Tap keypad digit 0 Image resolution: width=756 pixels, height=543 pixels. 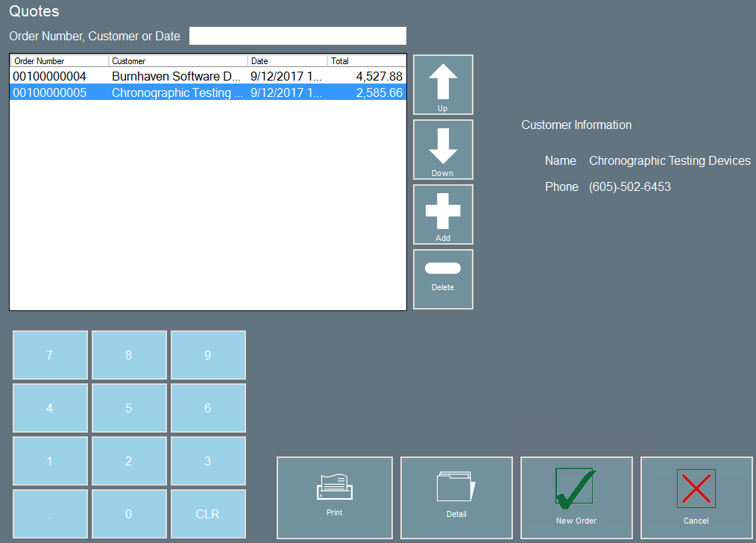pyautogui.click(x=129, y=514)
